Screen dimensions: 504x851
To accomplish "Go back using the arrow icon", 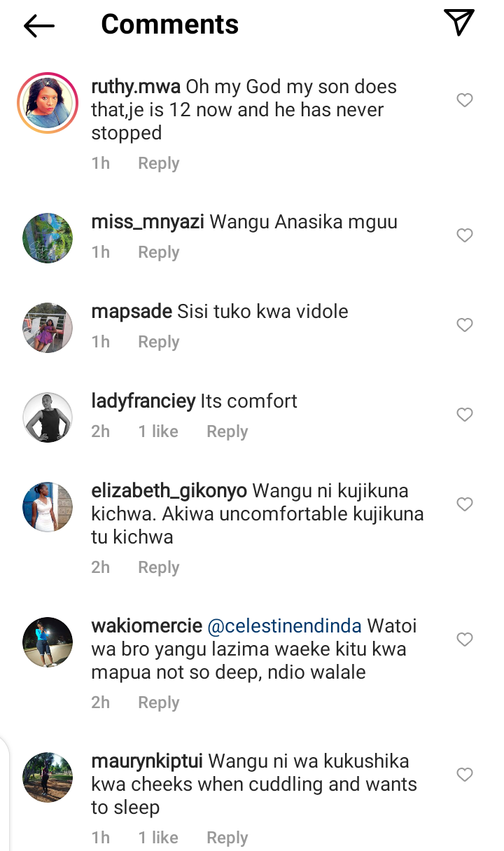I will (x=39, y=26).
